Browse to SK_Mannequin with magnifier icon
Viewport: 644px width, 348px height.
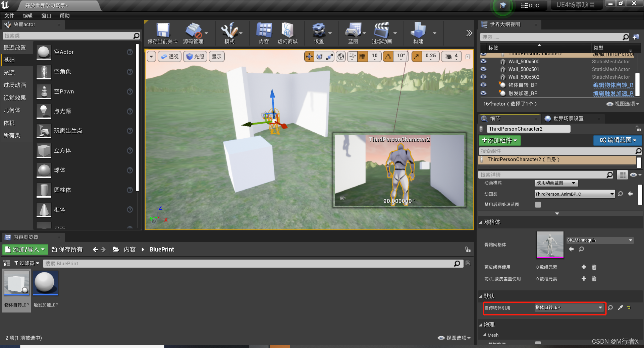pyautogui.click(x=582, y=249)
